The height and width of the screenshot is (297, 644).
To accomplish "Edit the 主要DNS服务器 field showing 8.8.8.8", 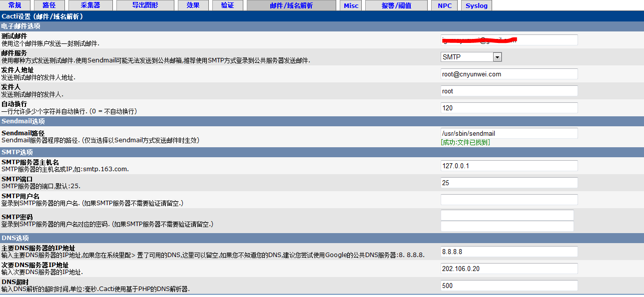I will [x=509, y=252].
